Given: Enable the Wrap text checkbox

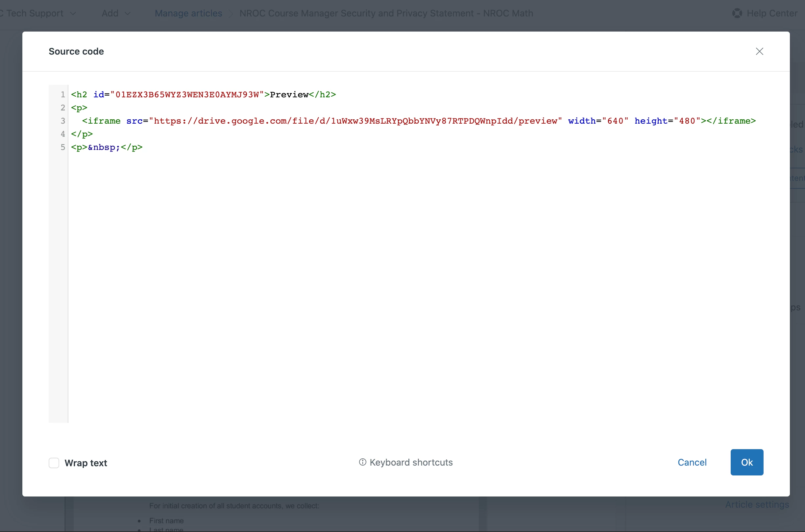Looking at the screenshot, I should [x=54, y=463].
